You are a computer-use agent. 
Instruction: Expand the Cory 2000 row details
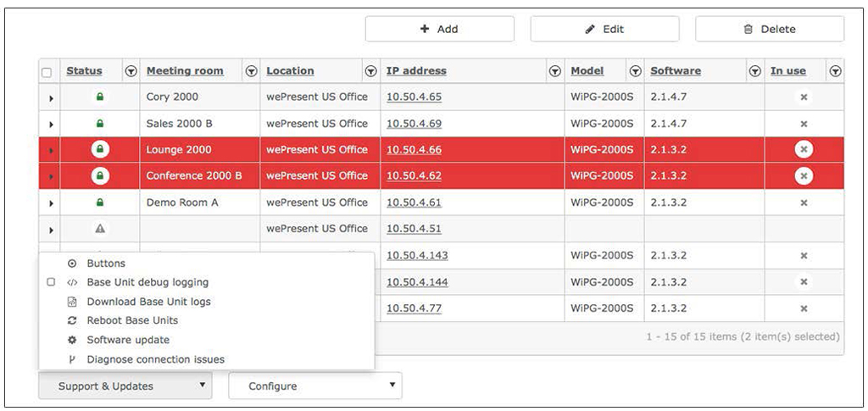click(x=51, y=98)
